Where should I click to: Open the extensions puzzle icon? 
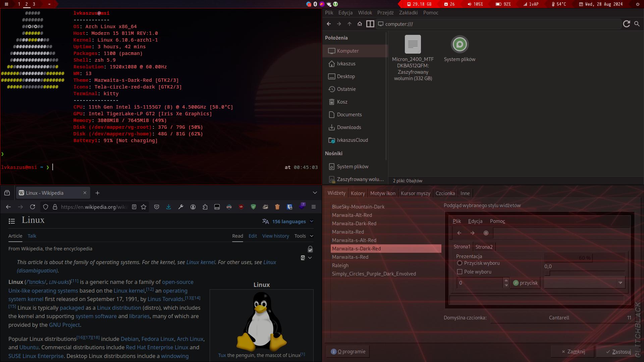(205, 207)
